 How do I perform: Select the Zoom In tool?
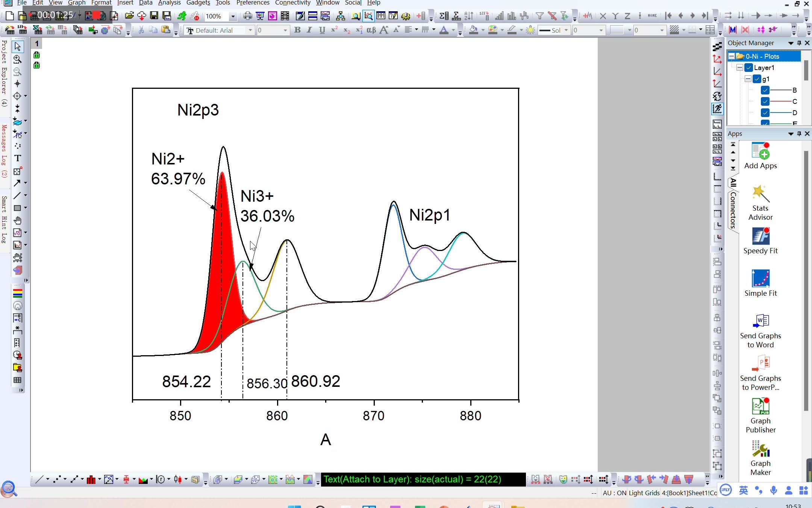tap(17, 59)
